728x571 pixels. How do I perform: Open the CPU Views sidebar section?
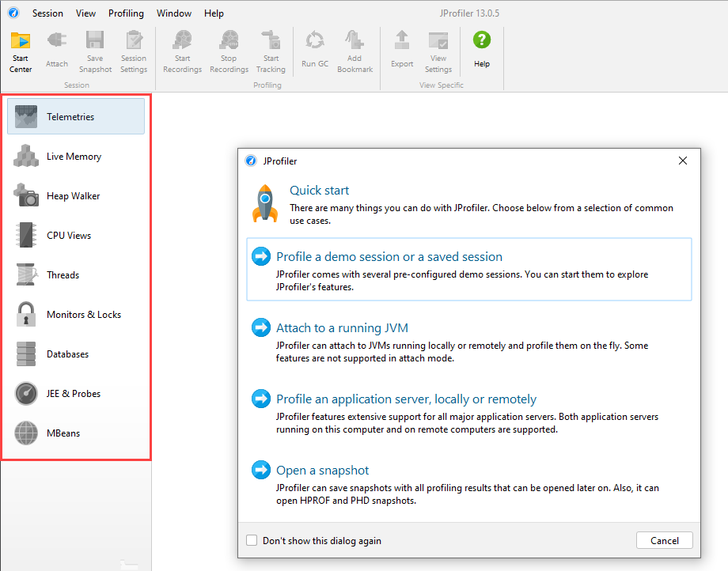pos(76,235)
